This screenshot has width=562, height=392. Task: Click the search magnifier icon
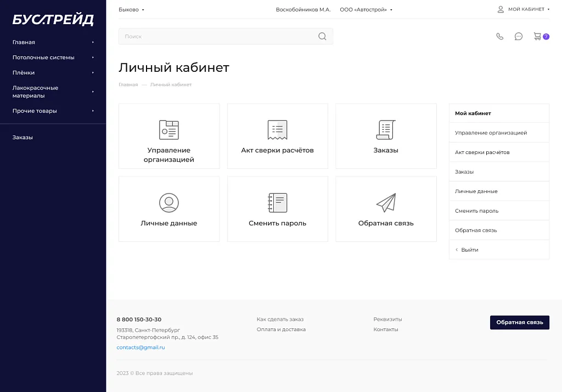pos(322,37)
